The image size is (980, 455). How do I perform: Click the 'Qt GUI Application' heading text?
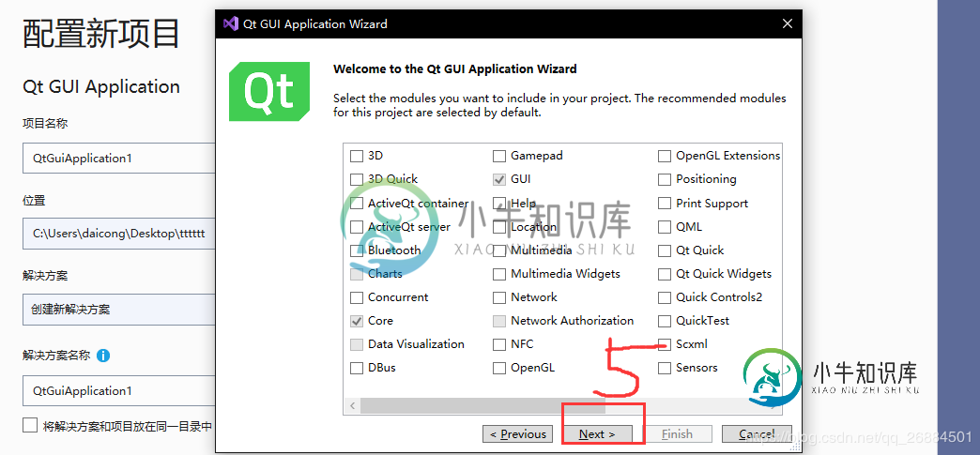coord(101,87)
